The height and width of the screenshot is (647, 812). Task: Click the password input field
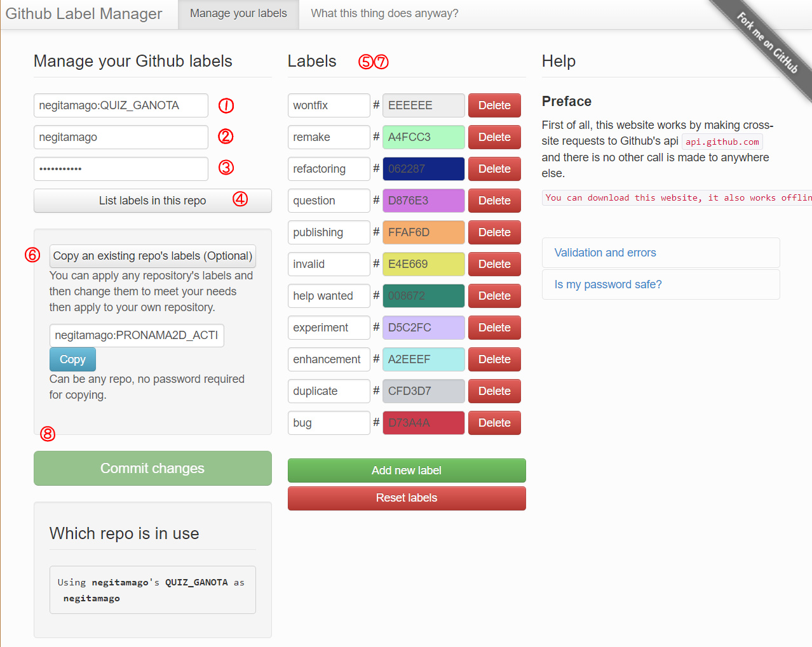pos(121,169)
